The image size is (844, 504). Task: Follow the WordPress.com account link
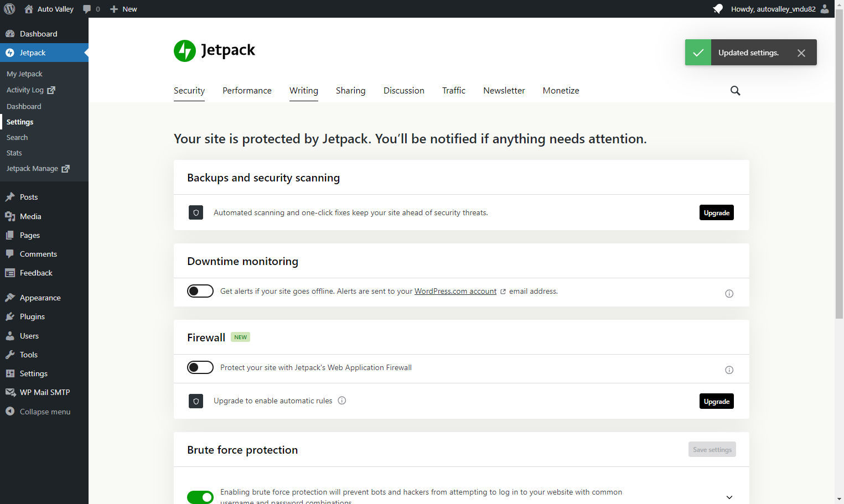(455, 292)
